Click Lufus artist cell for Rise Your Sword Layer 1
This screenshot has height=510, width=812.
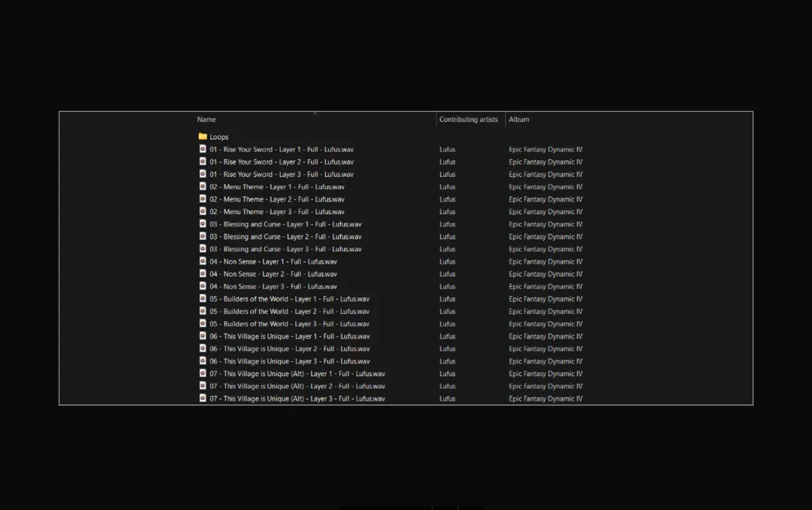coord(447,149)
